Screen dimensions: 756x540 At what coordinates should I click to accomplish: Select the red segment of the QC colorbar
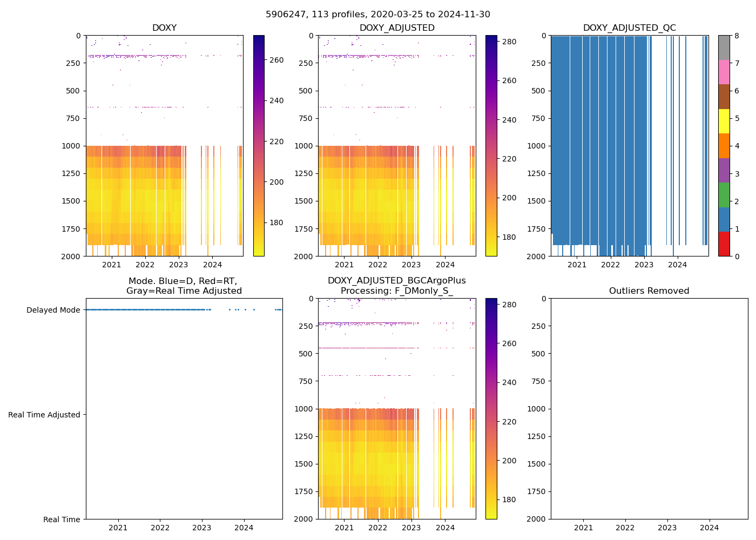(724, 244)
